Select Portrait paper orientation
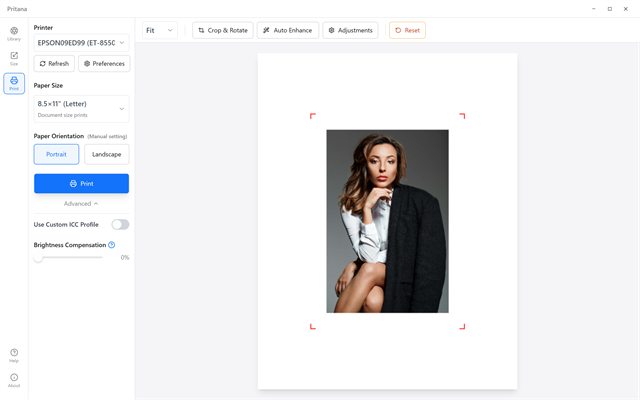Viewport: 640px width, 400px height. click(56, 154)
